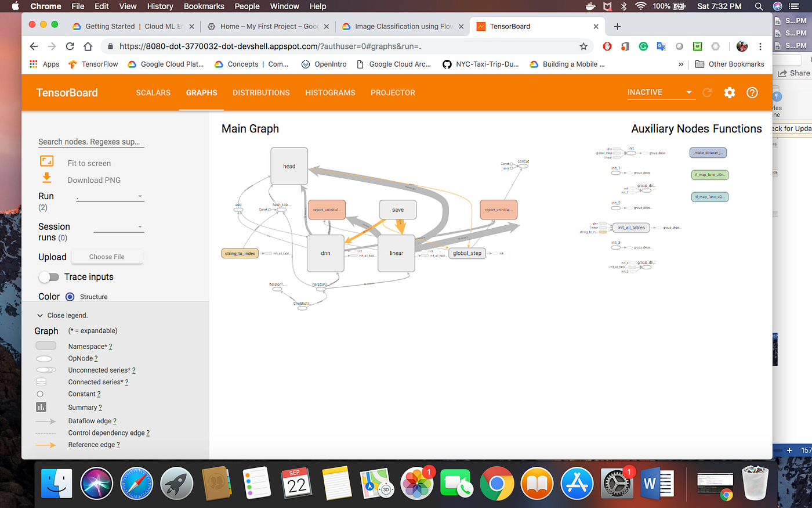Open the TensorBoard settings gear
Screen dimensions: 812x508
pyautogui.click(x=729, y=92)
